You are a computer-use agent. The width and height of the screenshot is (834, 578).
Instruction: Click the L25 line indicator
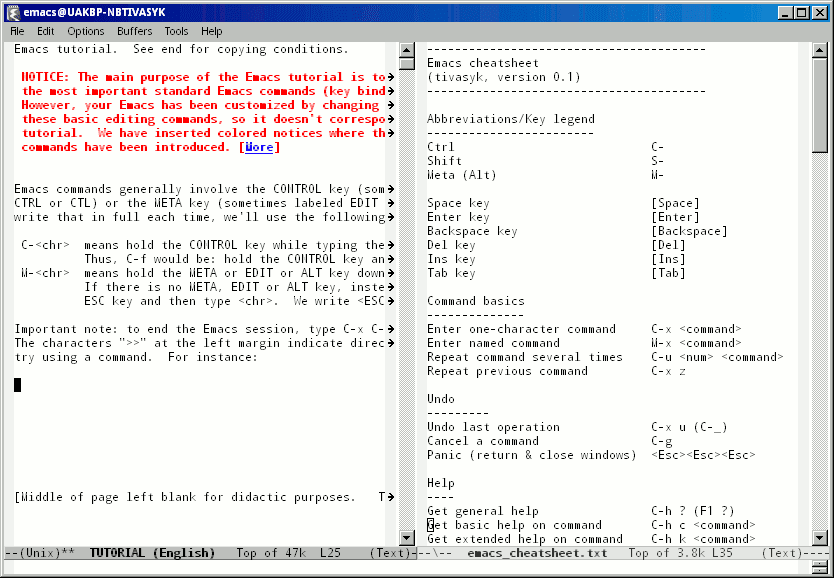[330, 553]
